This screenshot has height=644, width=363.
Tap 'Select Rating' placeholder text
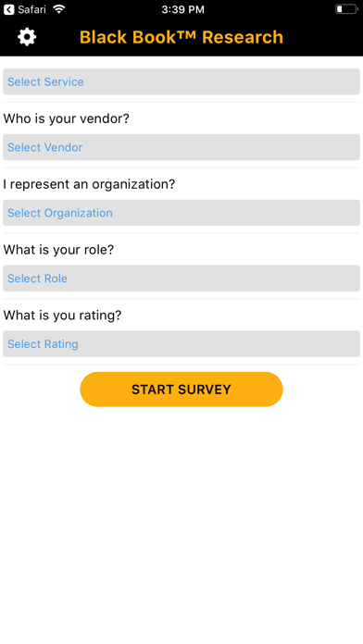click(x=43, y=344)
